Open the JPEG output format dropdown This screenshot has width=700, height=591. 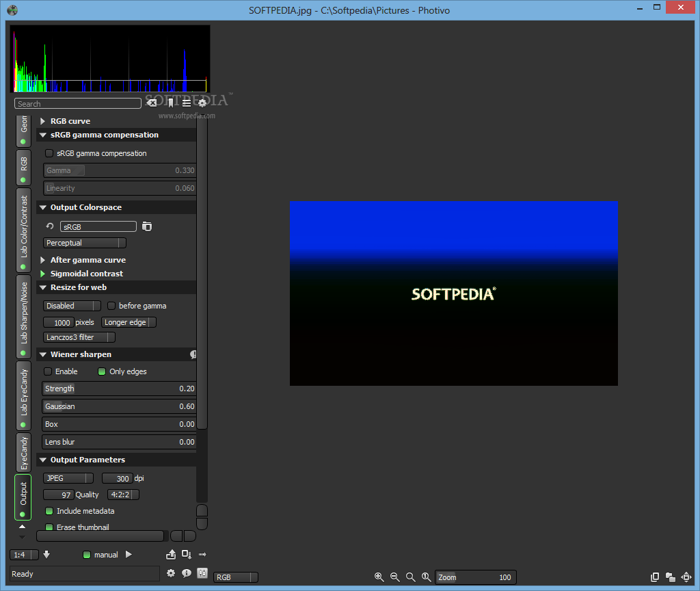click(x=68, y=478)
